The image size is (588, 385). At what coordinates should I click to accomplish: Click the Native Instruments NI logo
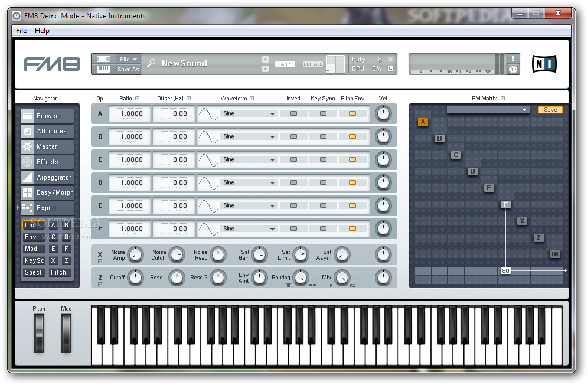point(544,64)
